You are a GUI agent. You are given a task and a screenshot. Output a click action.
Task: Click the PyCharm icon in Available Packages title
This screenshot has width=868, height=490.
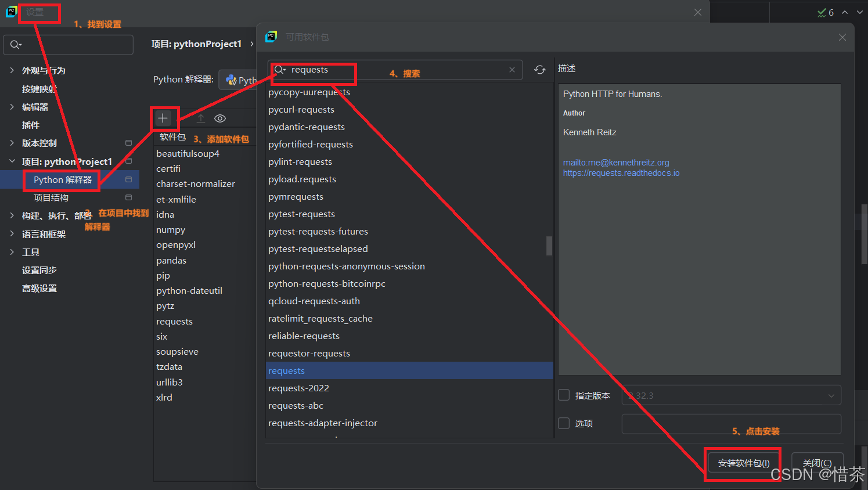271,37
